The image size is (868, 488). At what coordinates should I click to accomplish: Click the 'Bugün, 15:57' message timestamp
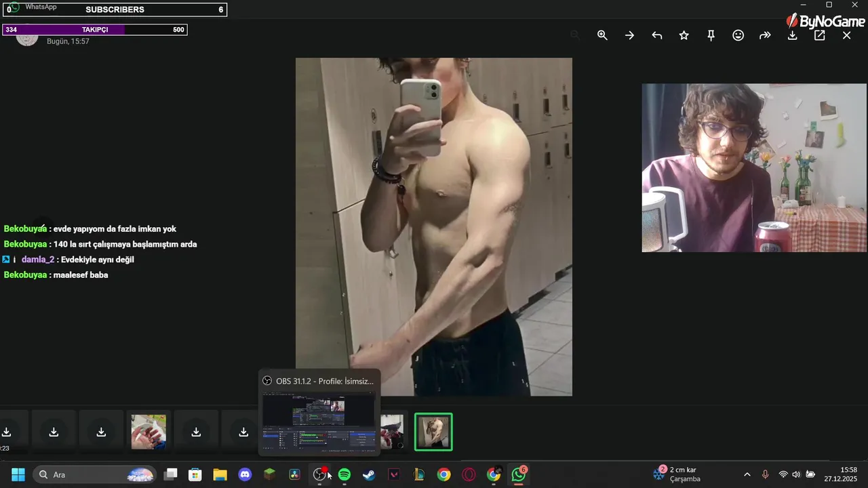(68, 41)
